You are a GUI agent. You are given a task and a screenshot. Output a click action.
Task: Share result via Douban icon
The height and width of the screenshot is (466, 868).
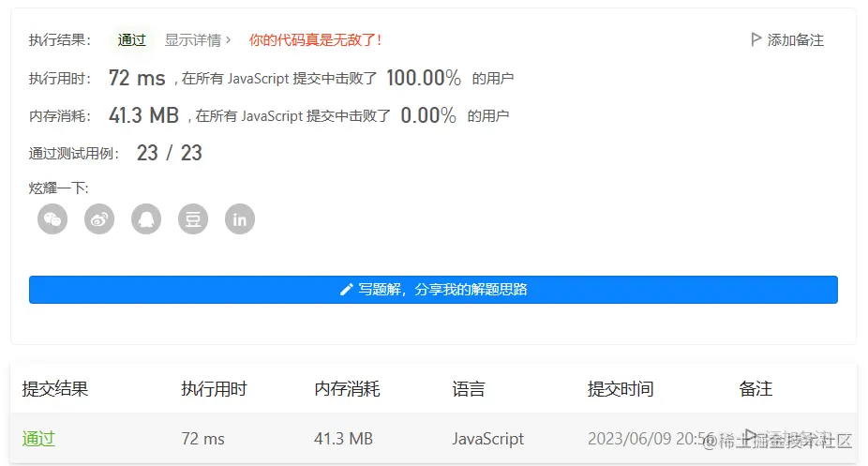click(x=193, y=219)
